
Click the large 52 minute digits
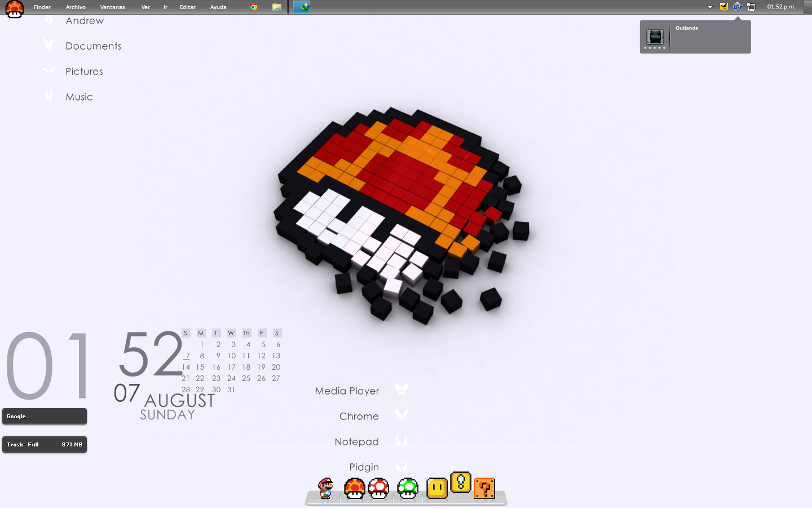151,354
